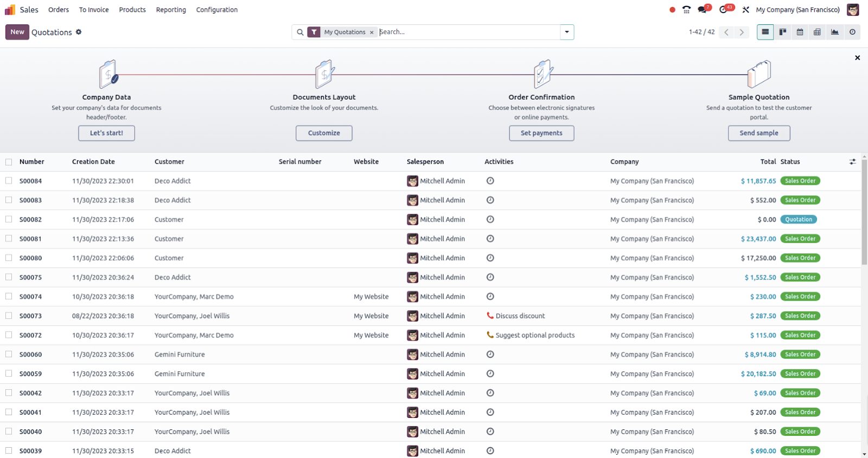
Task: Select the checkbox for order S00084
Action: (9, 181)
